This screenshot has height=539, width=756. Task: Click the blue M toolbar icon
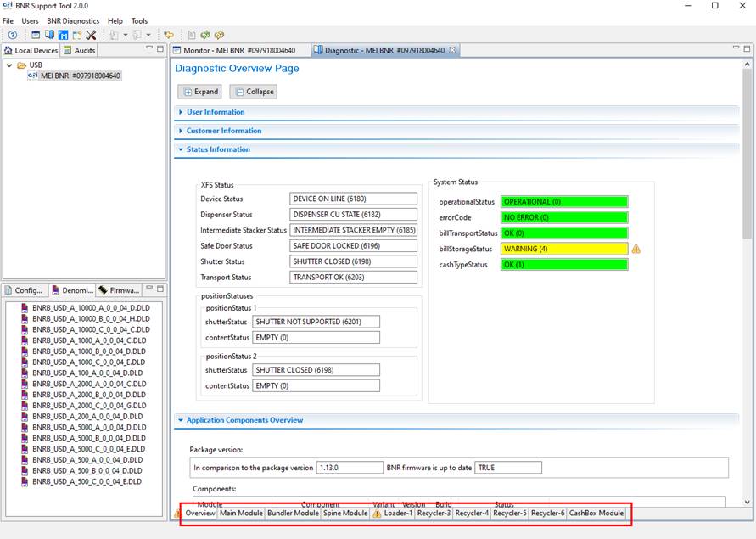pos(64,35)
